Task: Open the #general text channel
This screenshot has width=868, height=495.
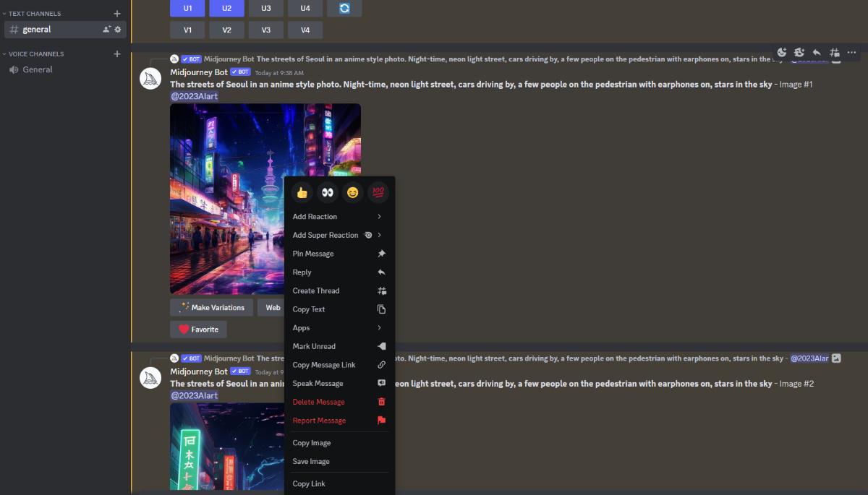Action: pos(65,30)
